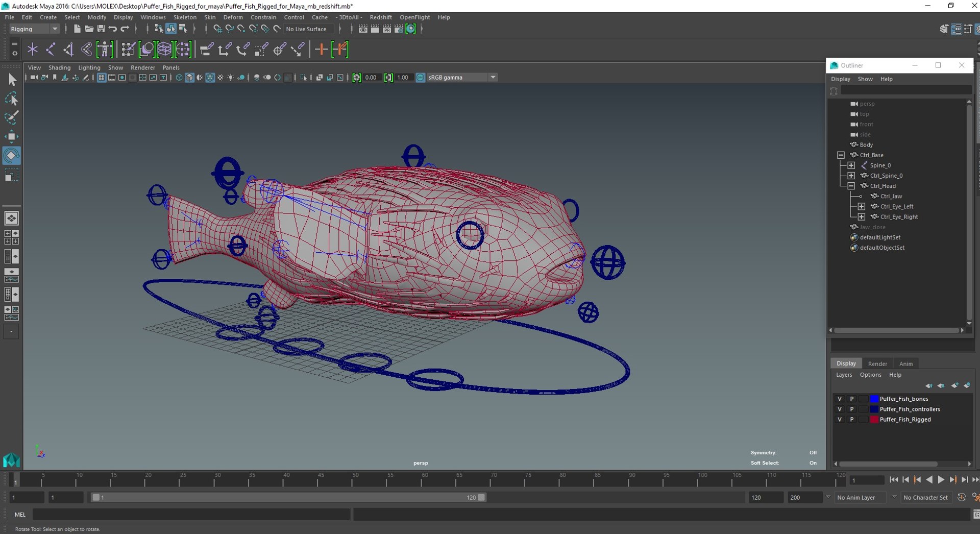Switch to the Render layer tab
This screenshot has height=534, width=980.
pyautogui.click(x=877, y=363)
